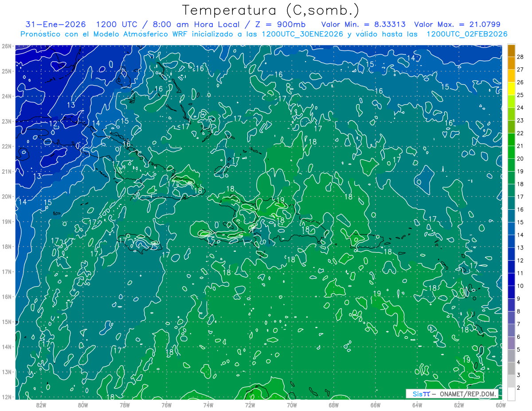This screenshot has height=411, width=532.
Task: Click the "12N" latitude axis label
Action: click(x=6, y=397)
